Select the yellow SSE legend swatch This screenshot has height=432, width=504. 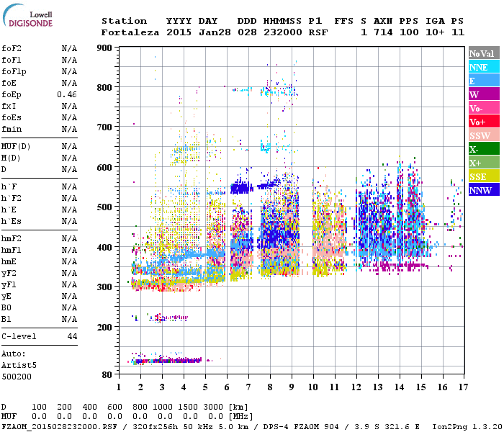point(483,176)
